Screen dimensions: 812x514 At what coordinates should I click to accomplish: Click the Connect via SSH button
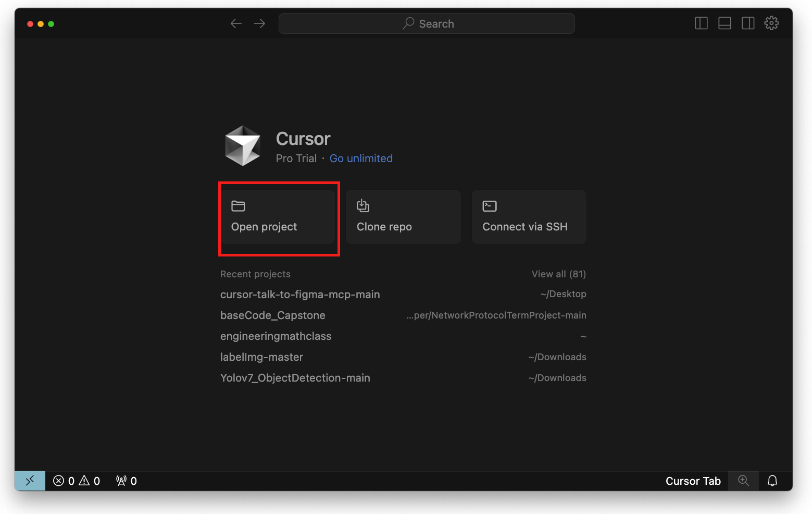[529, 217]
